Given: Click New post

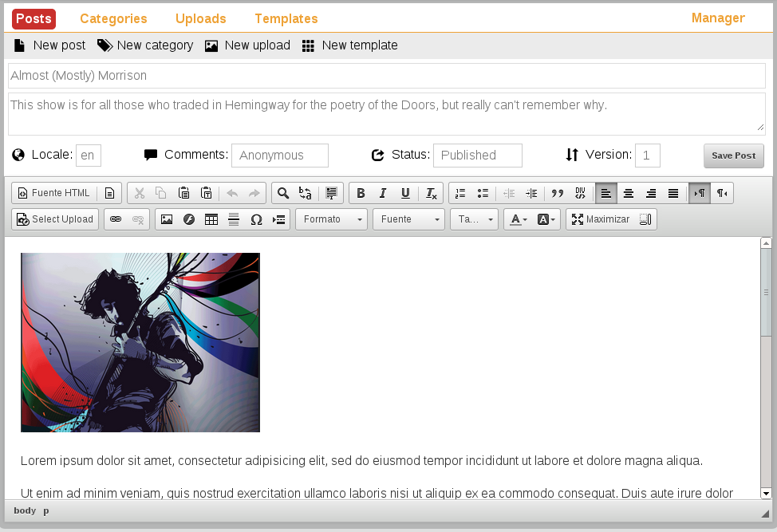Looking at the screenshot, I should [49, 45].
